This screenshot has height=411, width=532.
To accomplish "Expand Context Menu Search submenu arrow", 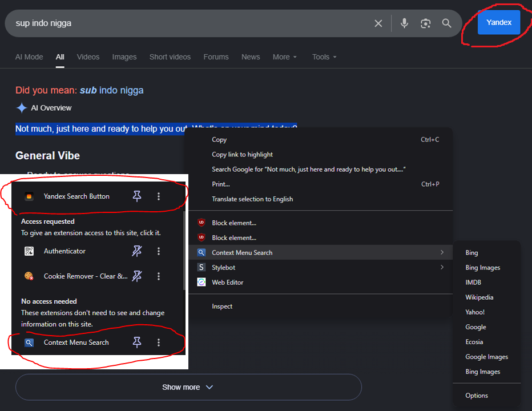I will click(x=442, y=252).
